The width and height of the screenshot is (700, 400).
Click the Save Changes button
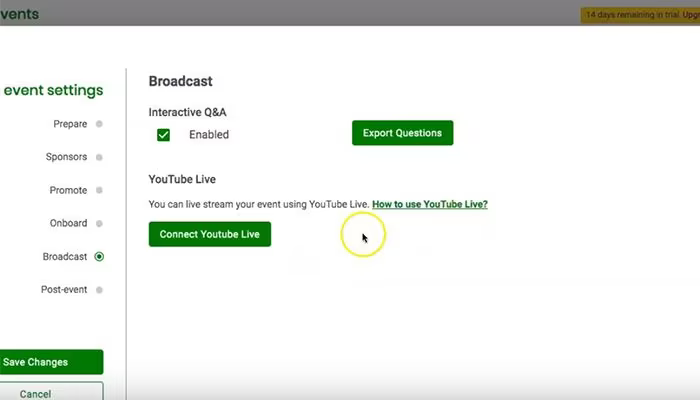[x=51, y=362]
